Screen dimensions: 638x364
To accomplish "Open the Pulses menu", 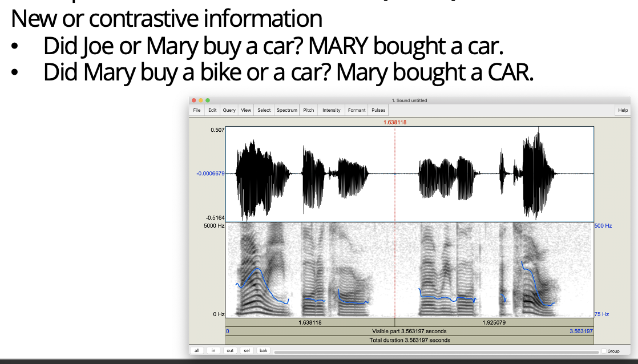I will [378, 110].
